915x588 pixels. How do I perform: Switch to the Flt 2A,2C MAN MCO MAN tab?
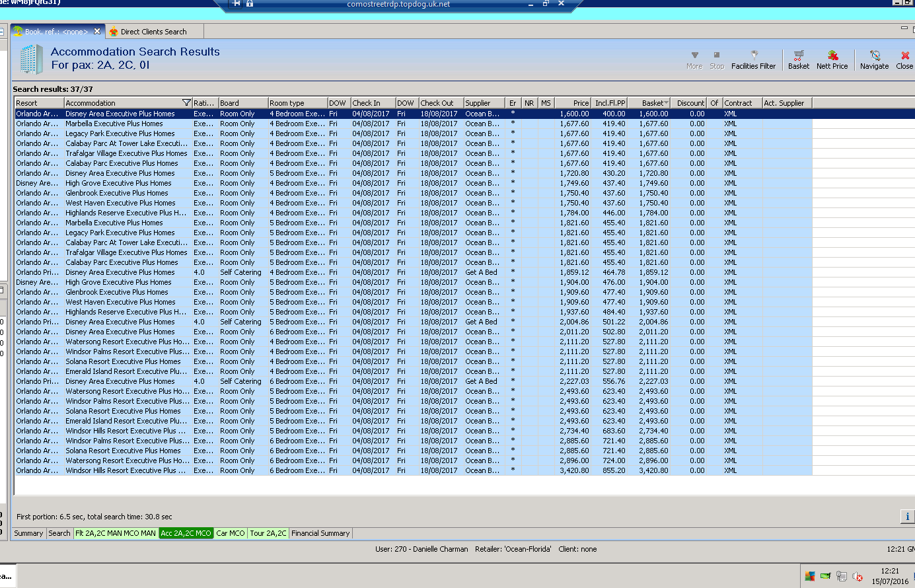(116, 533)
